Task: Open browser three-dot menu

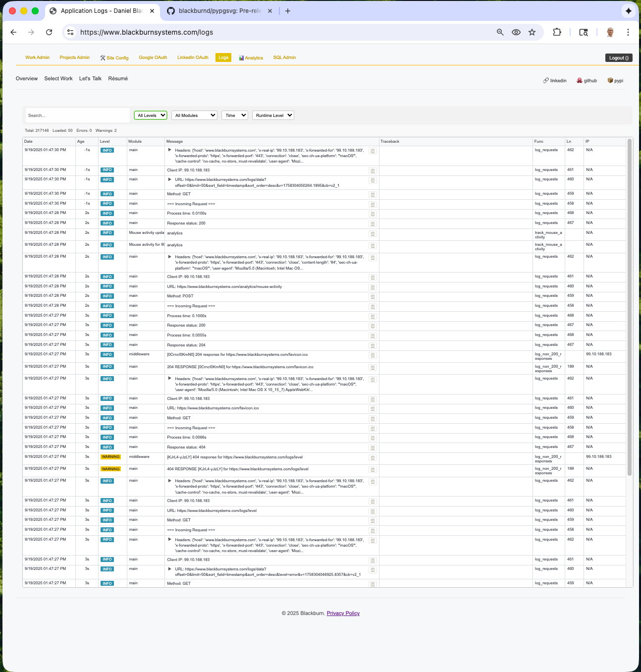Action: 628,32
